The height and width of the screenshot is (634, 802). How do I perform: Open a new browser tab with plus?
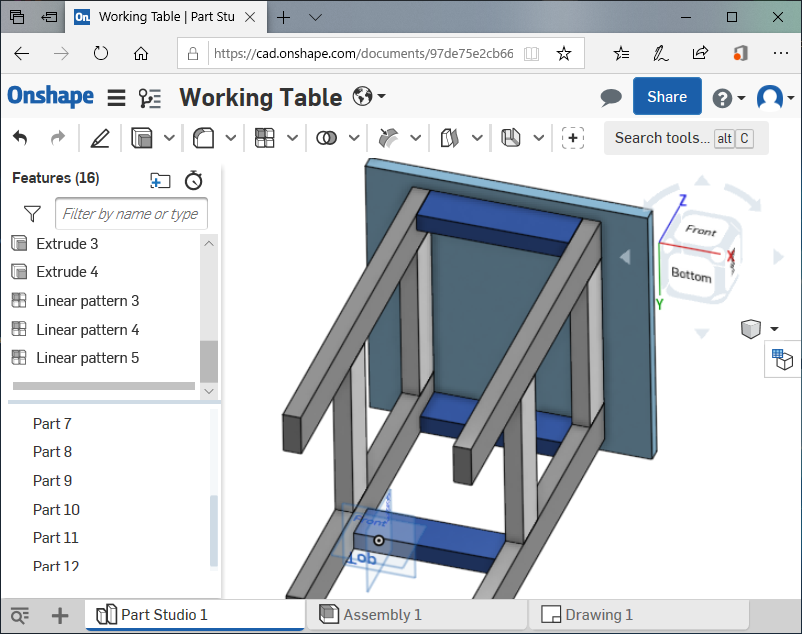283,17
